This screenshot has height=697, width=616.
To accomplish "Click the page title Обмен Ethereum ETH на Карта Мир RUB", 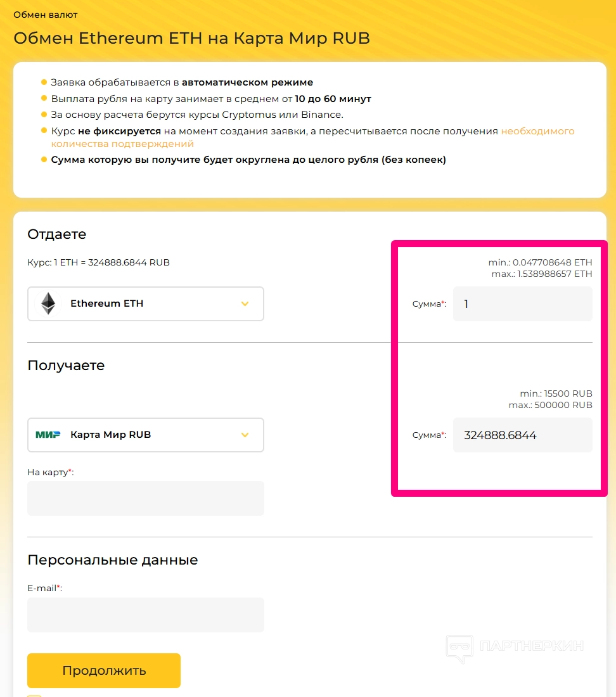I will tap(191, 38).
